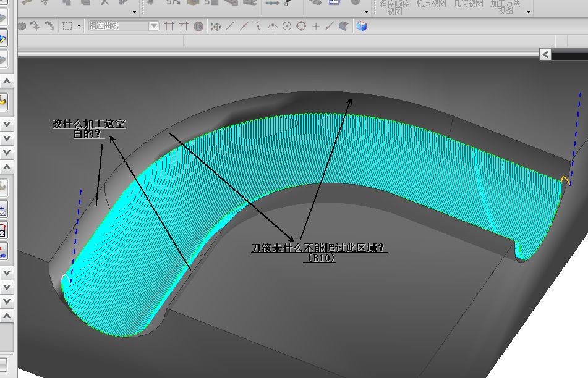Screen dimensions: 588x378
Task: Click the red and blue arrow sidebar icon
Action: (x=3, y=251)
